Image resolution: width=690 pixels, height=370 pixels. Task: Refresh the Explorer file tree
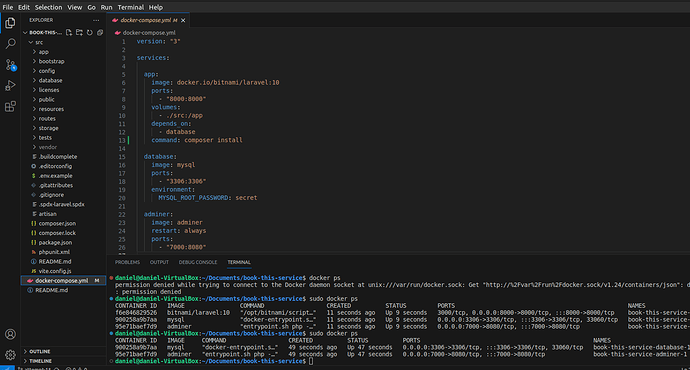(x=90, y=33)
